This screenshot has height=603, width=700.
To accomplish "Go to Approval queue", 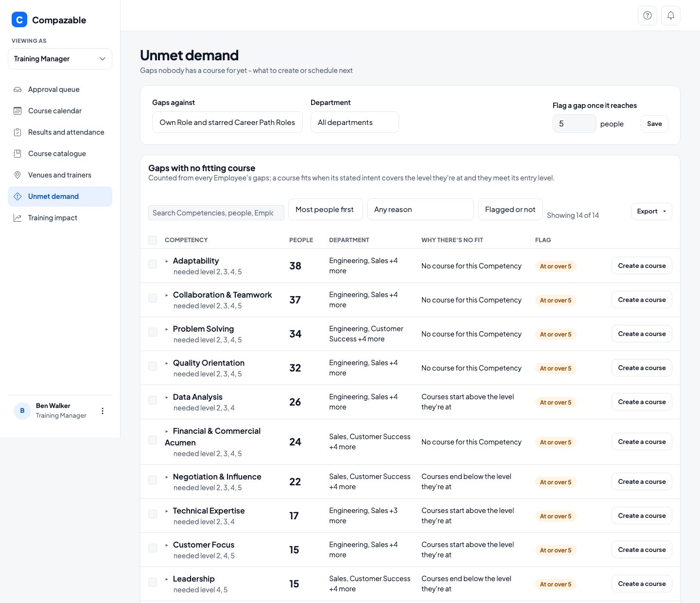I will click(x=60, y=89).
